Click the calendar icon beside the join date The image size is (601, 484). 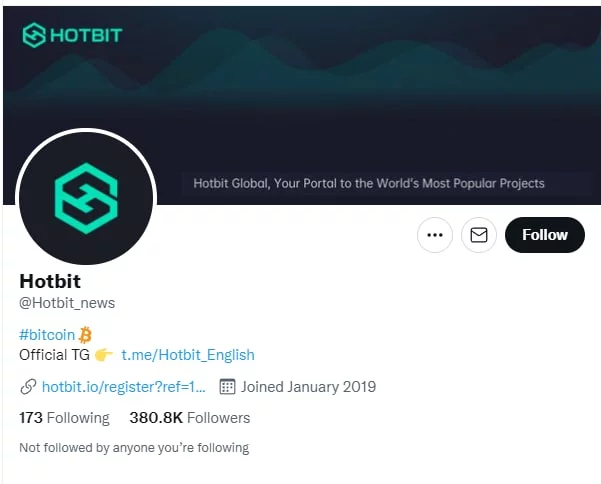pos(227,386)
